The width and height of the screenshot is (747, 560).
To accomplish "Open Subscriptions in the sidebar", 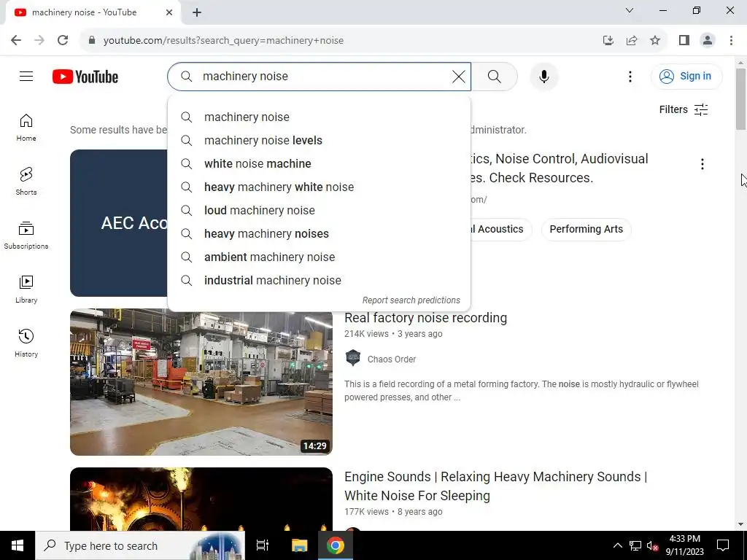I will tap(26, 236).
